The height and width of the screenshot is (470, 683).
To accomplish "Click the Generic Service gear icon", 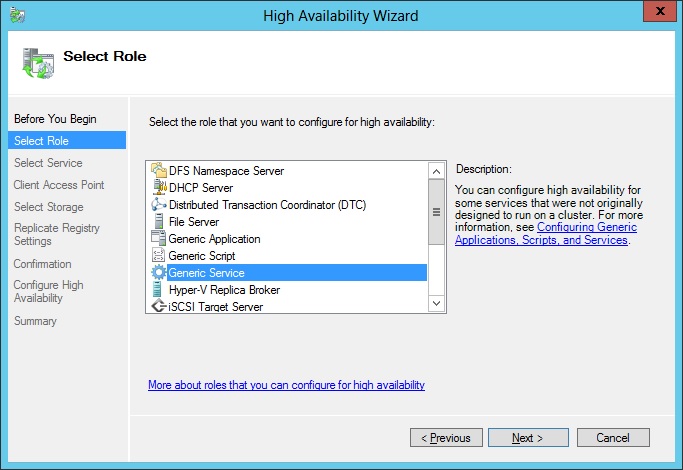I will 159,272.
